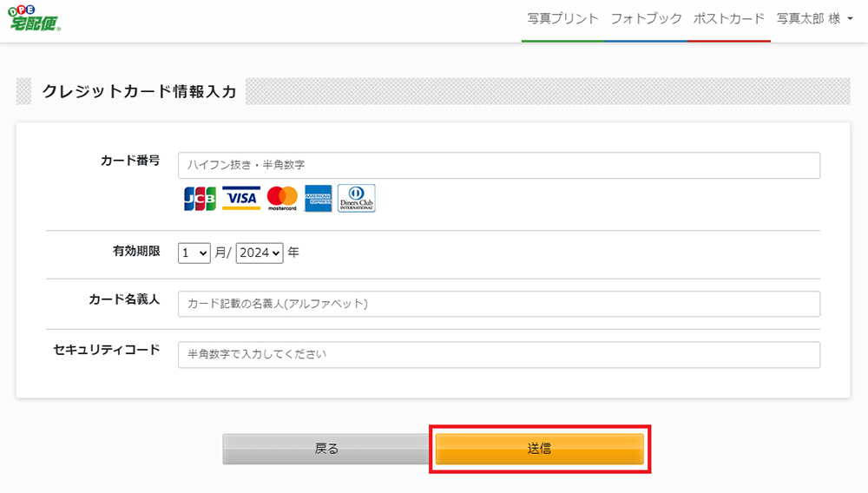
Task: Focus the セキュリティコード input field
Action: [499, 355]
